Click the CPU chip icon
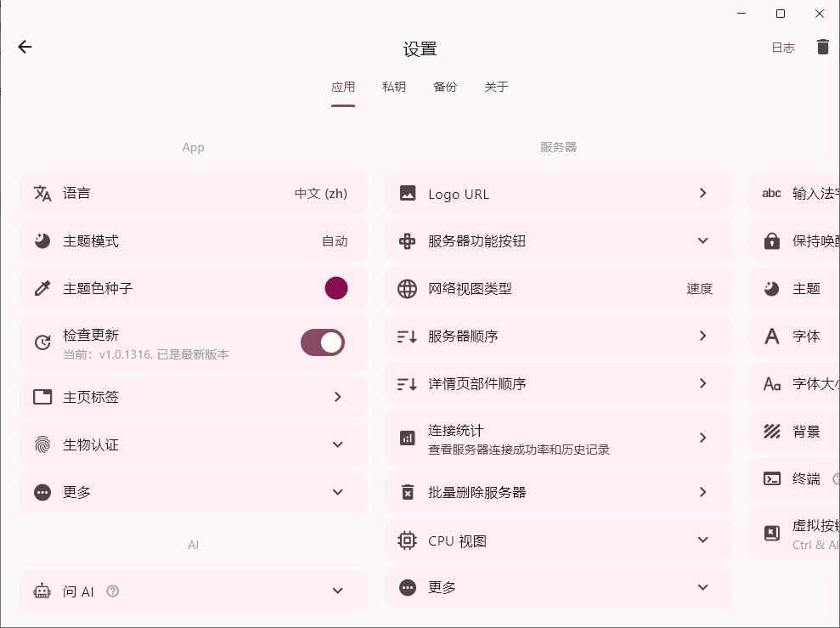The height and width of the screenshot is (628, 840). pos(408,540)
